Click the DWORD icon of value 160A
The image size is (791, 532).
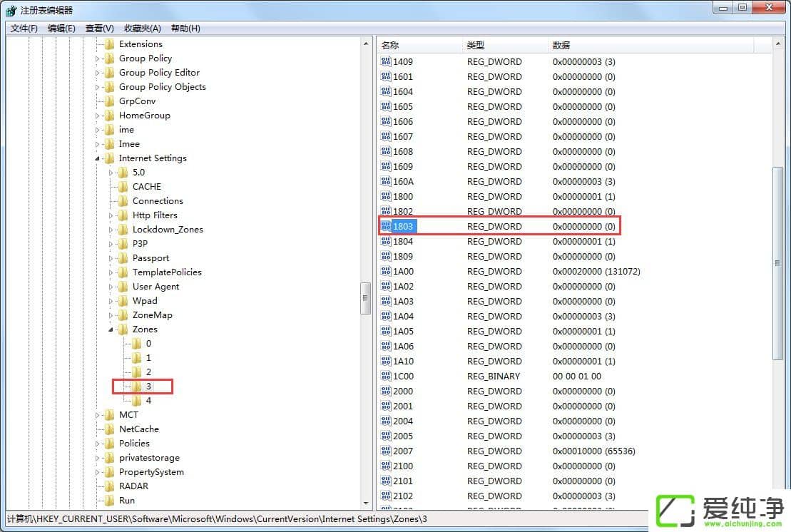point(386,182)
